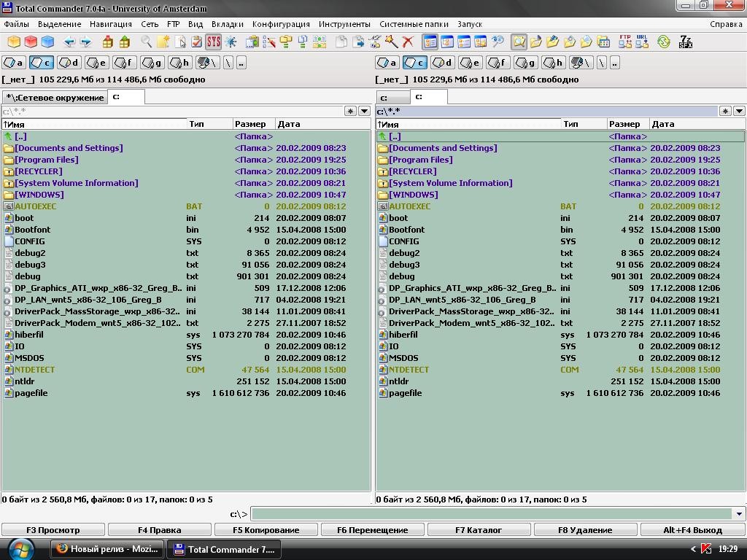Click the blue starburst toolbar icon

(x=231, y=42)
